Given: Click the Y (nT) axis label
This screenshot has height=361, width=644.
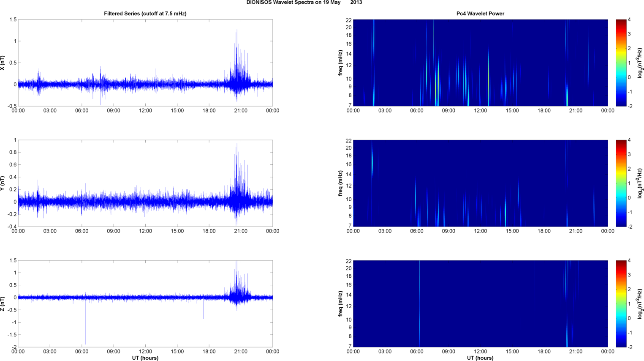Looking at the screenshot, I should 3,183.
